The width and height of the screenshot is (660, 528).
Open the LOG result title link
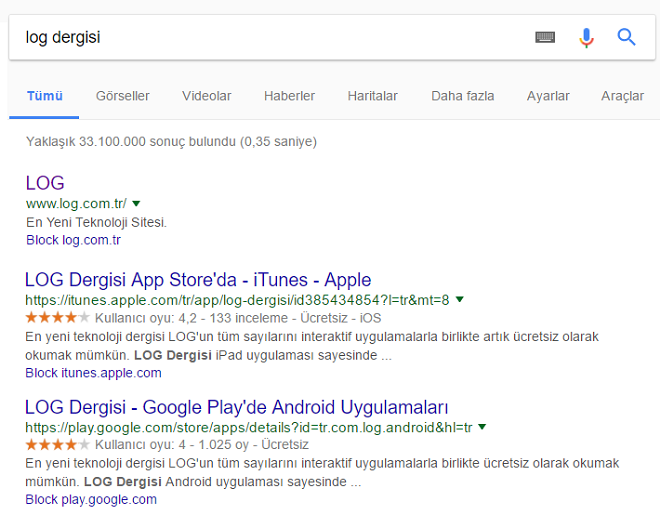pyautogui.click(x=45, y=183)
